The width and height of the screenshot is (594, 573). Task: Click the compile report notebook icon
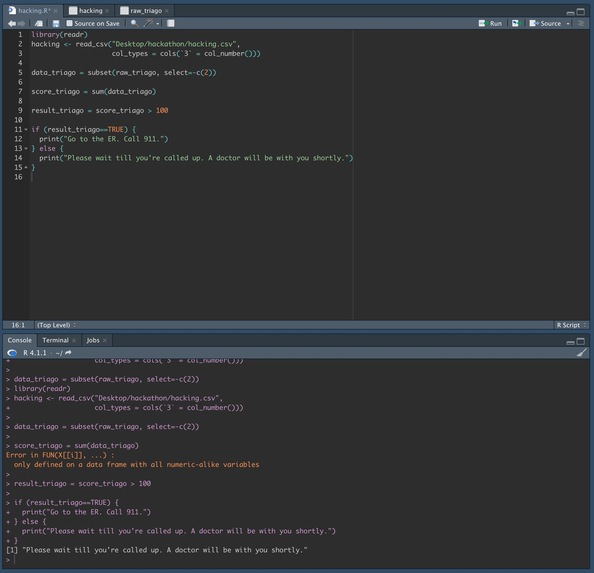[171, 23]
